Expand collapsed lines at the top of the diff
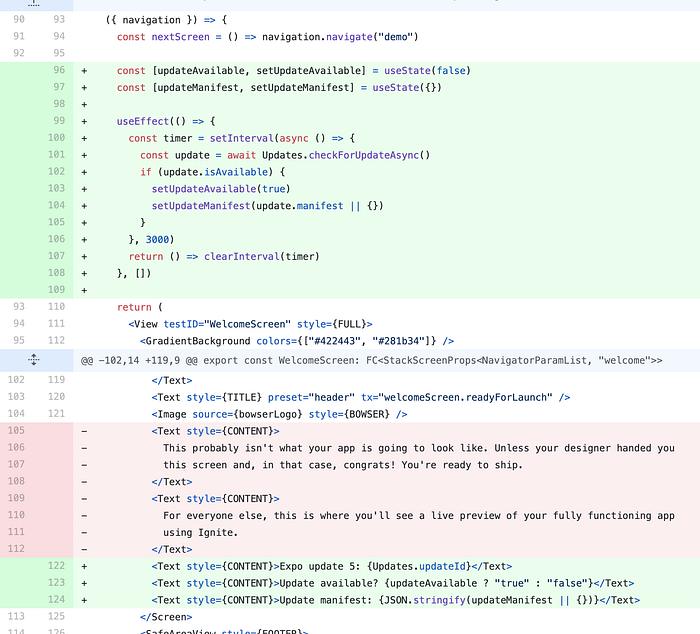 [x=34, y=4]
